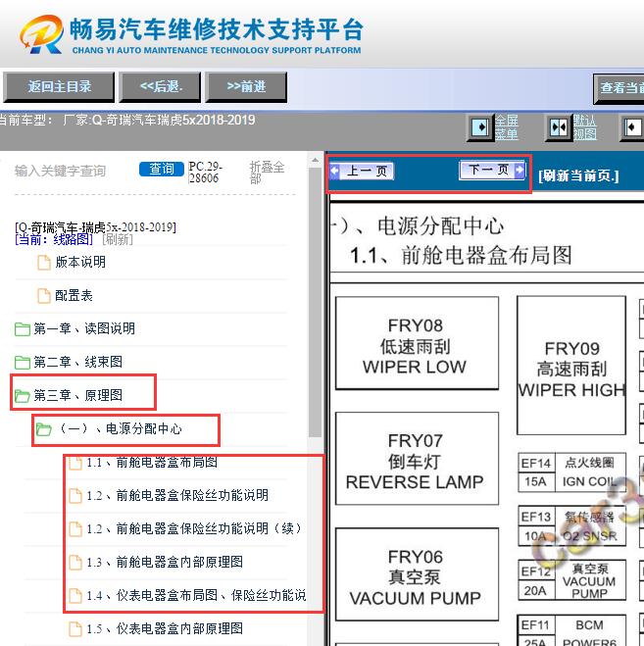Select 第三章、原理图 chapter
Image resolution: width=644 pixels, height=646 pixels.
tap(77, 395)
